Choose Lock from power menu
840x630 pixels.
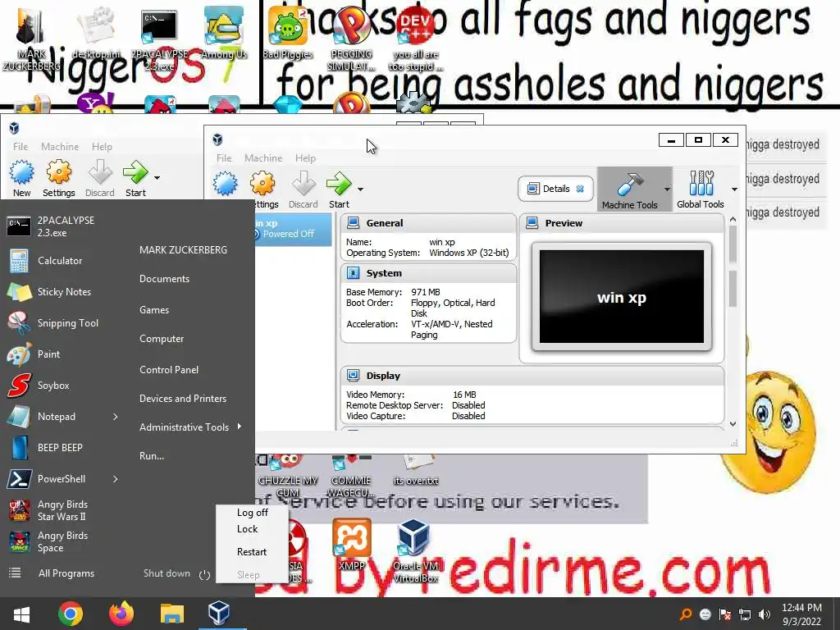248,529
